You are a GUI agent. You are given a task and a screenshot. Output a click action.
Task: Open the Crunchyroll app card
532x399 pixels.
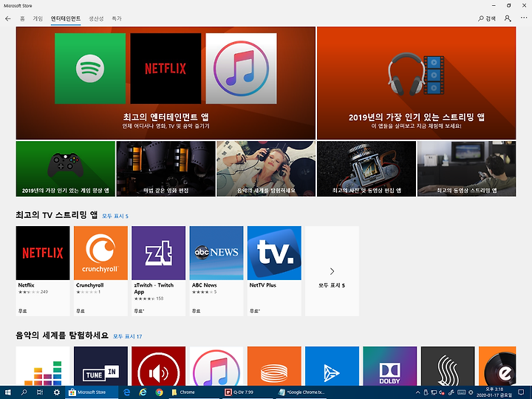(x=100, y=271)
